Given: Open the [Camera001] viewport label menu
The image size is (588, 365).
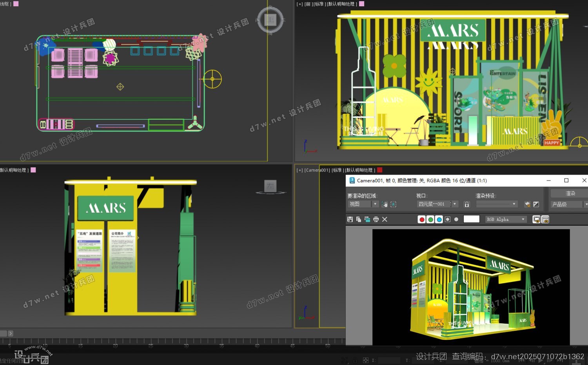Looking at the screenshot, I should coord(317,170).
